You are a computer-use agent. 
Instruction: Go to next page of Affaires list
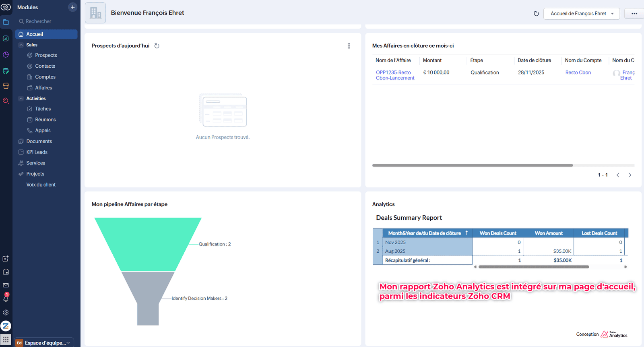(630, 175)
